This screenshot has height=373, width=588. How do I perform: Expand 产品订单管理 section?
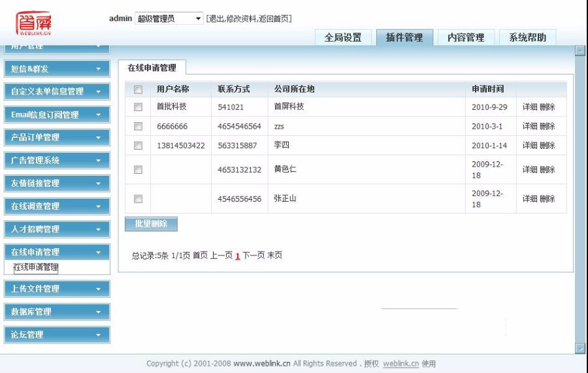pos(57,138)
